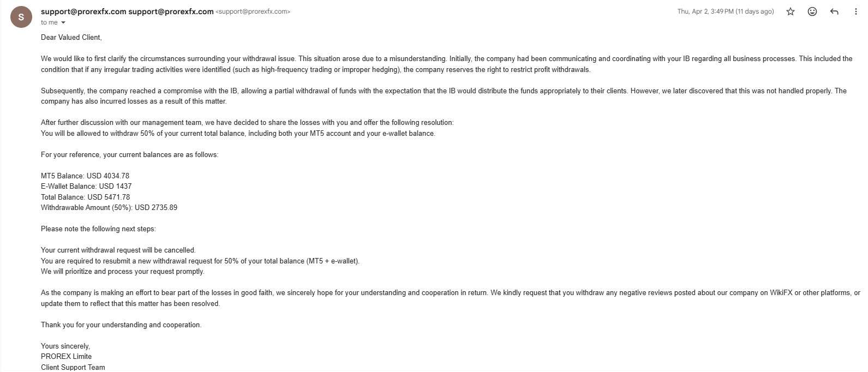Click the Thu, Apr 2 timestamp

click(725, 11)
